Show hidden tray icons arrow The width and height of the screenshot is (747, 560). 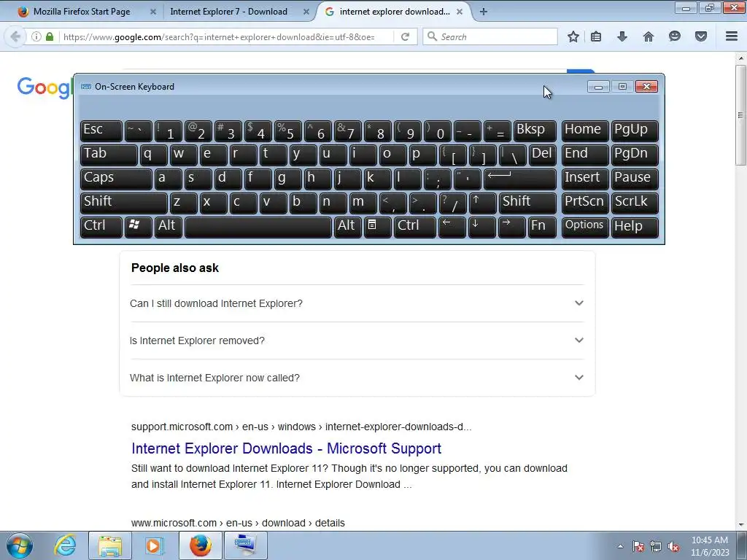click(620, 546)
